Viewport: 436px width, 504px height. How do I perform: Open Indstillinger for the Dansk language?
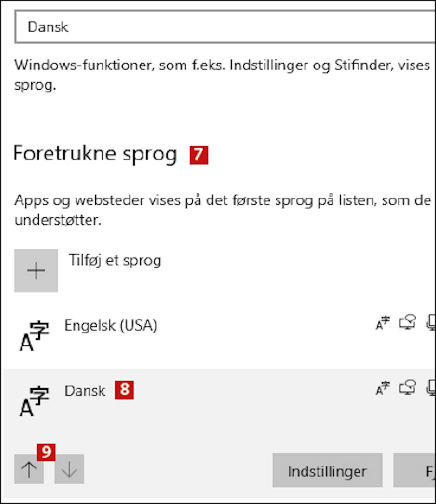327,470
